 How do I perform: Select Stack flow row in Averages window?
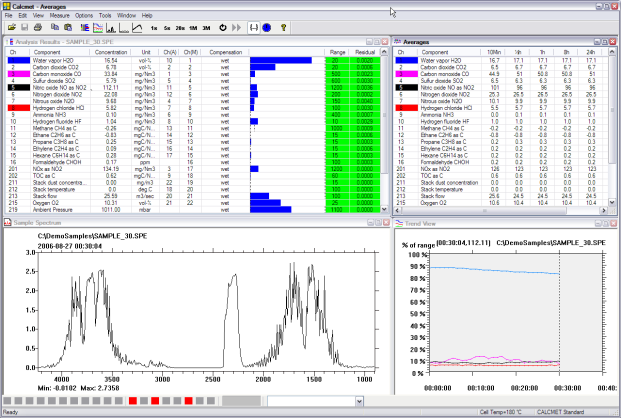[501, 196]
